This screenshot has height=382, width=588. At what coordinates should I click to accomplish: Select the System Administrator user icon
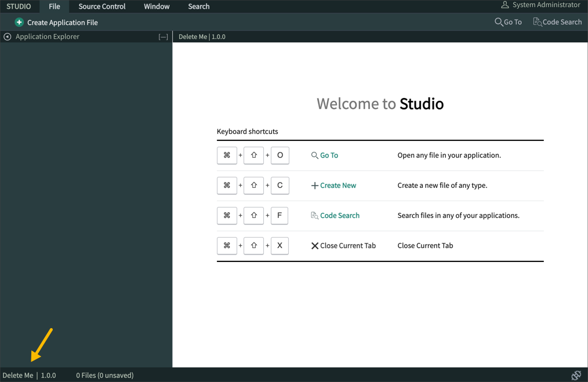[x=505, y=5]
